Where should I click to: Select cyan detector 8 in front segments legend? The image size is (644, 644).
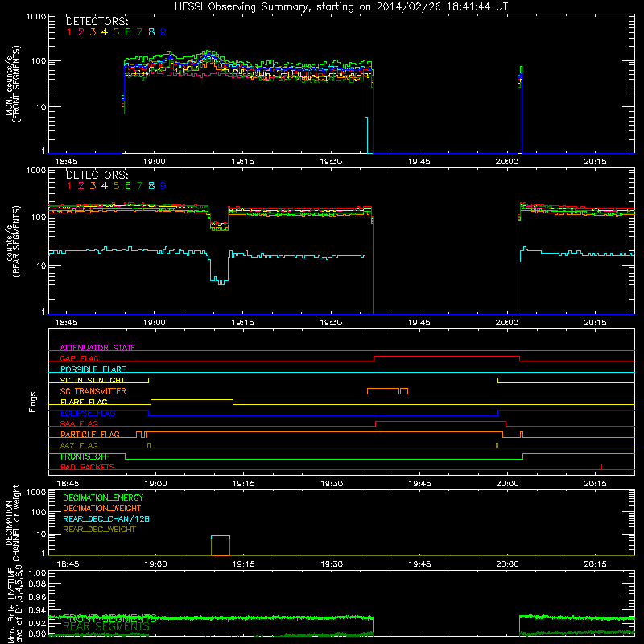[151, 32]
